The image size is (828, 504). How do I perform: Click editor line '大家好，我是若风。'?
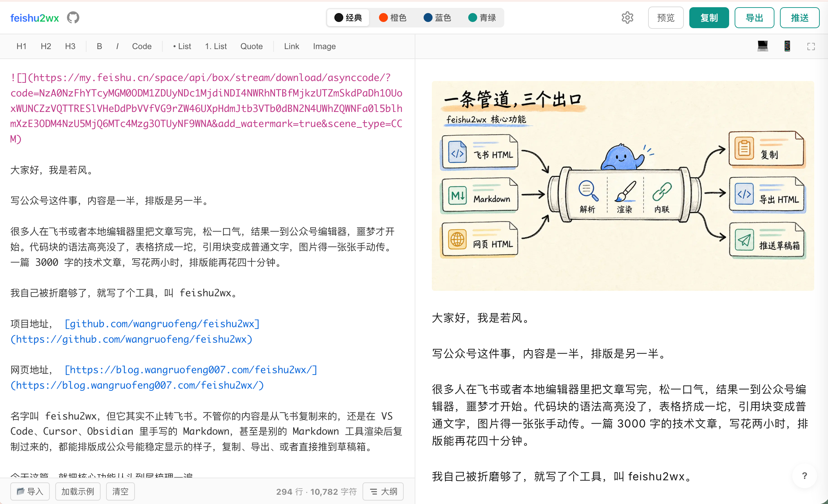click(x=53, y=170)
